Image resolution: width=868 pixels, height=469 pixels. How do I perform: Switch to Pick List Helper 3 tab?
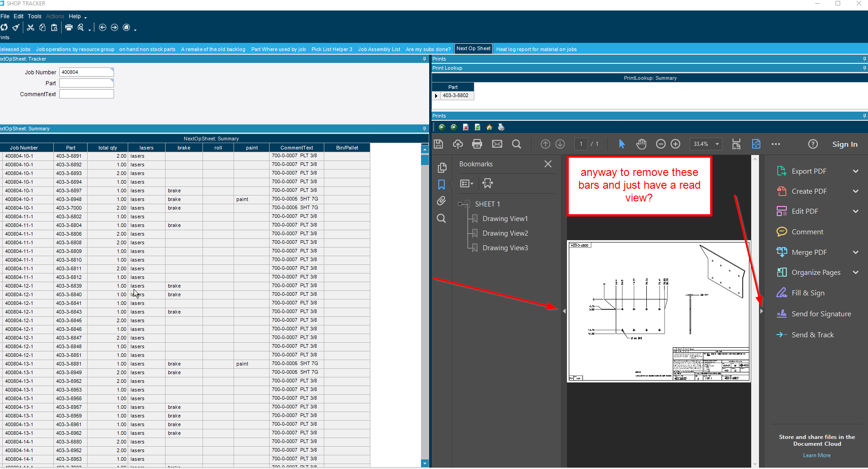(x=332, y=49)
